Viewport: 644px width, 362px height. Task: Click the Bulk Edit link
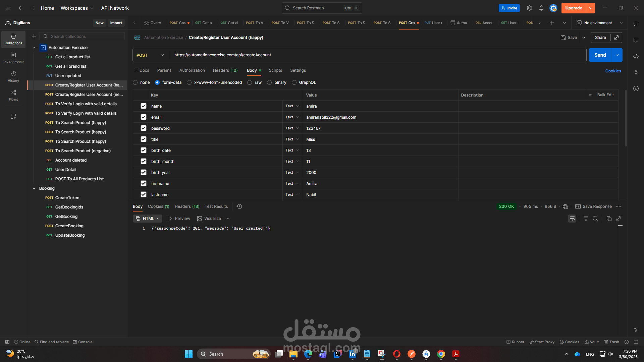point(605,95)
